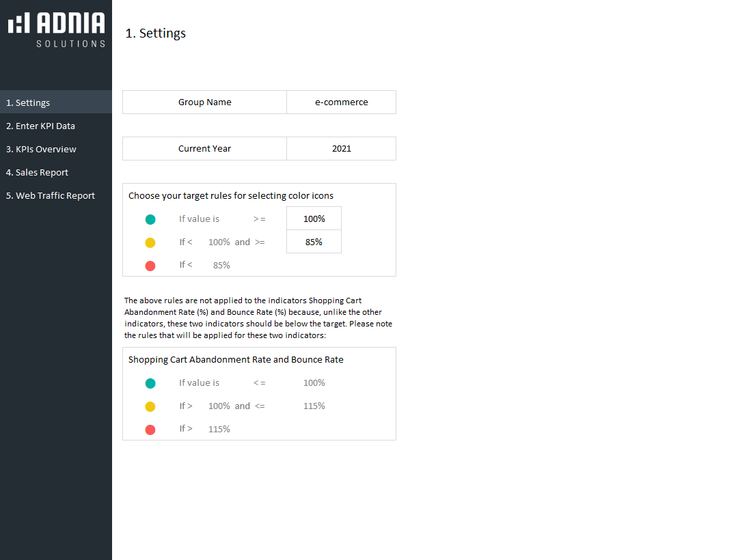Click the ADNIA Solutions logo
This screenshot has height=560, width=751.
[x=56, y=29]
